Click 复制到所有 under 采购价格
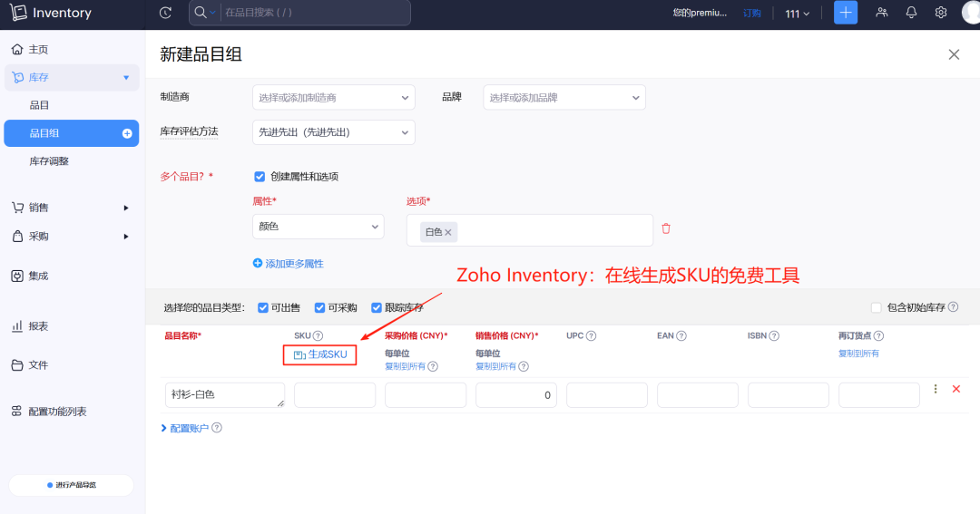This screenshot has height=514, width=980. 405,366
